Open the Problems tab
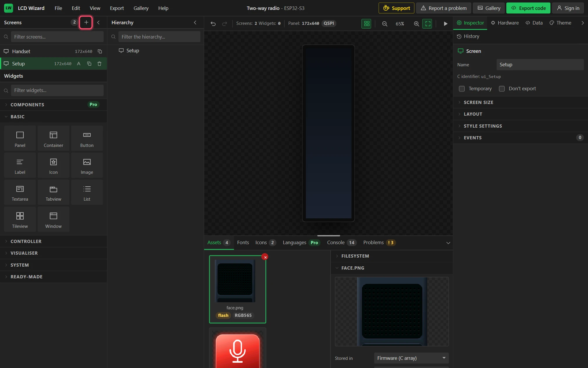 point(379,243)
